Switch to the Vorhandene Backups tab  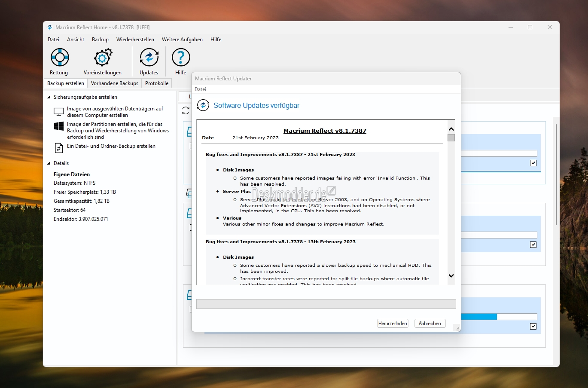(x=115, y=83)
